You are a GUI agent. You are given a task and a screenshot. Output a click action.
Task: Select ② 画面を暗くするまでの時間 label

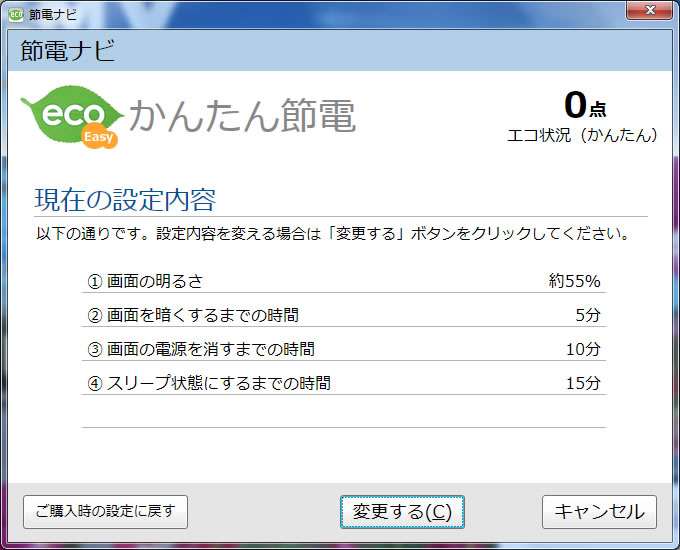[x=193, y=315]
